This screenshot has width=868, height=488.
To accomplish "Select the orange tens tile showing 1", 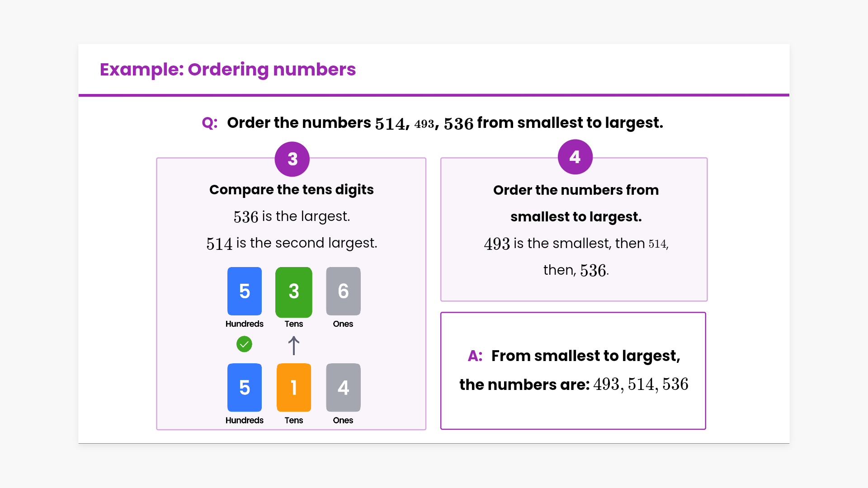I will [x=294, y=387].
